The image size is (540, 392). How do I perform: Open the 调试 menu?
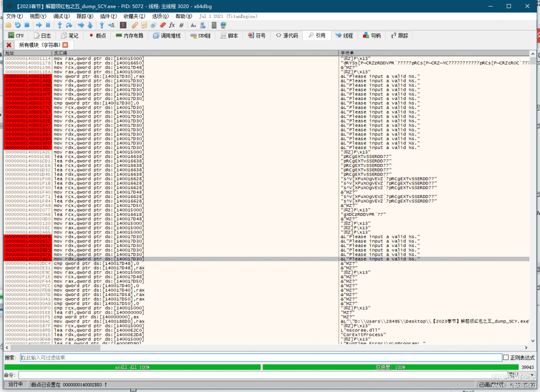pos(61,16)
